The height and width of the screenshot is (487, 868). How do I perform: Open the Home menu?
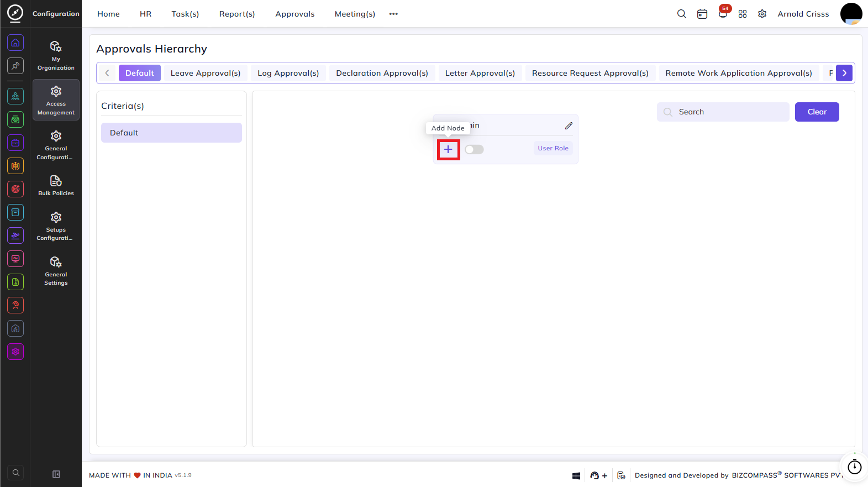(x=108, y=14)
